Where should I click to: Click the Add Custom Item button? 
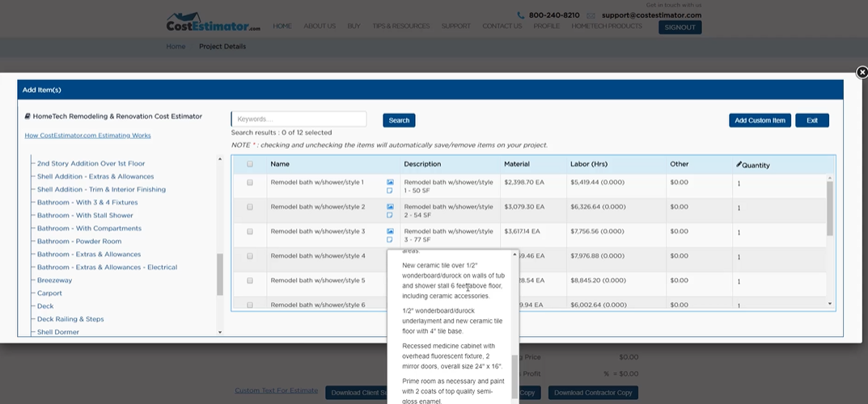click(760, 120)
